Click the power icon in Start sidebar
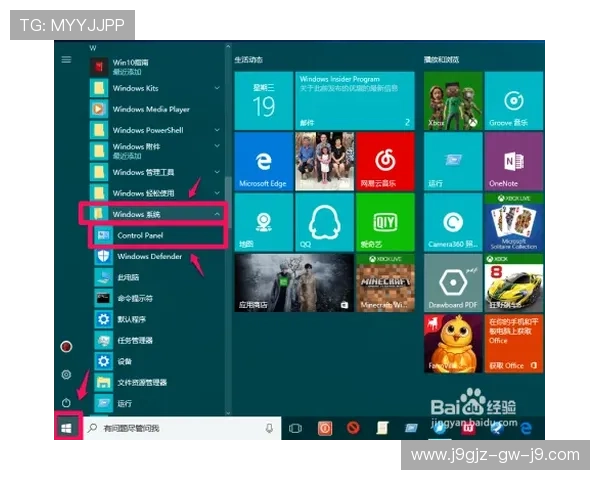Image resolution: width=600 pixels, height=480 pixels. pos(67,402)
